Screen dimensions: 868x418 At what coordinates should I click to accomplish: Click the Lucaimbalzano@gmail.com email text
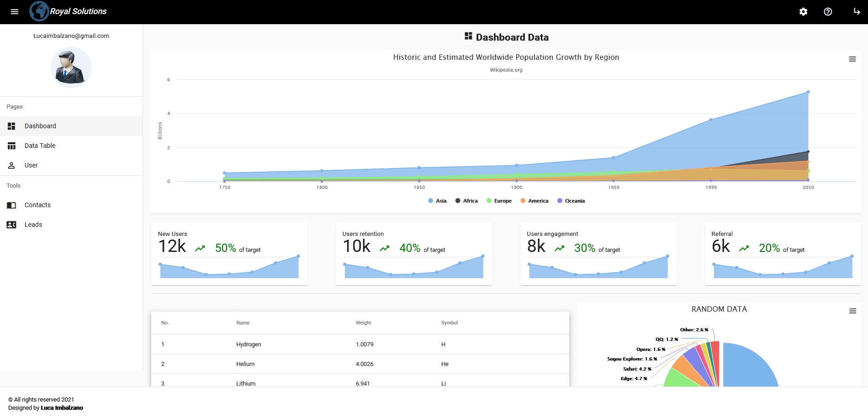coord(71,36)
